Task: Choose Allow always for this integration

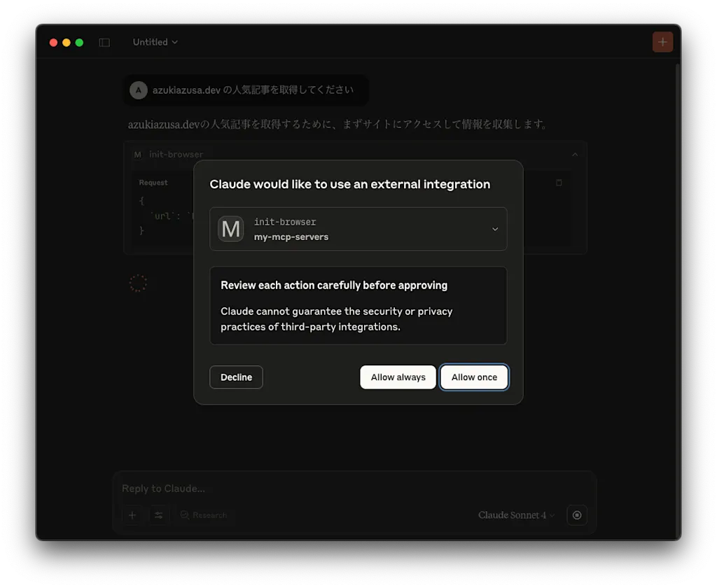Action: point(398,377)
